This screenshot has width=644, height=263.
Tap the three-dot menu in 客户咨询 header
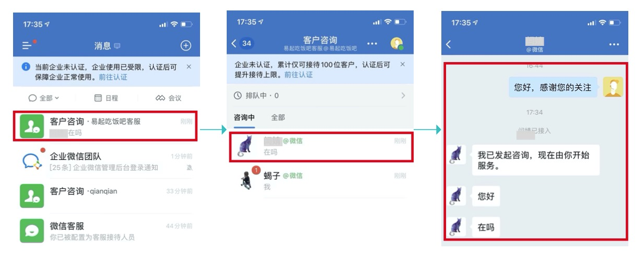[x=372, y=44]
